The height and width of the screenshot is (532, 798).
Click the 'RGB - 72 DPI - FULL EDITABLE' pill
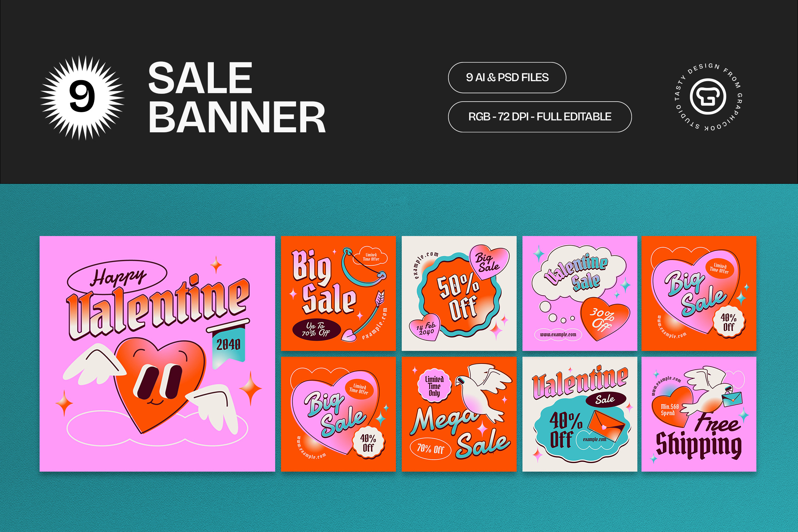(540, 117)
